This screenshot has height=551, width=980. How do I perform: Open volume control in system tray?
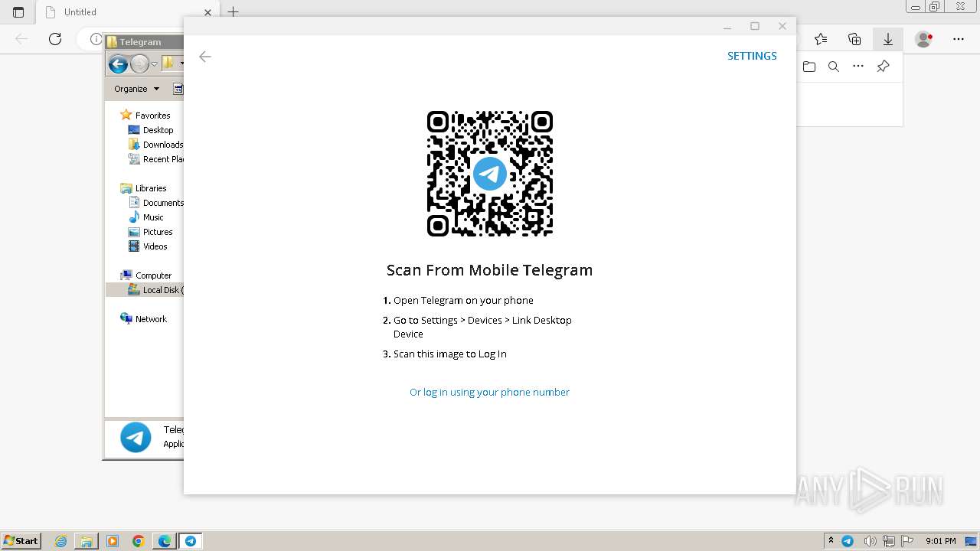tap(870, 541)
